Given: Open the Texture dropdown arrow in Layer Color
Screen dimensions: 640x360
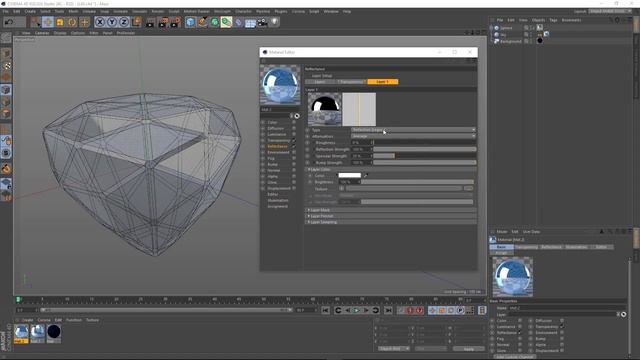Looking at the screenshot, I should [x=341, y=189].
